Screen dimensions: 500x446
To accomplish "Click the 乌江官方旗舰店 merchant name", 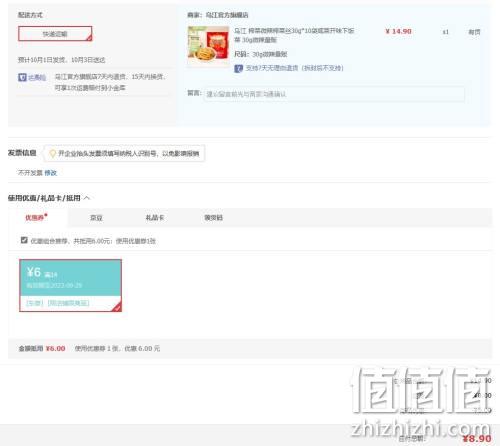I will click(227, 15).
